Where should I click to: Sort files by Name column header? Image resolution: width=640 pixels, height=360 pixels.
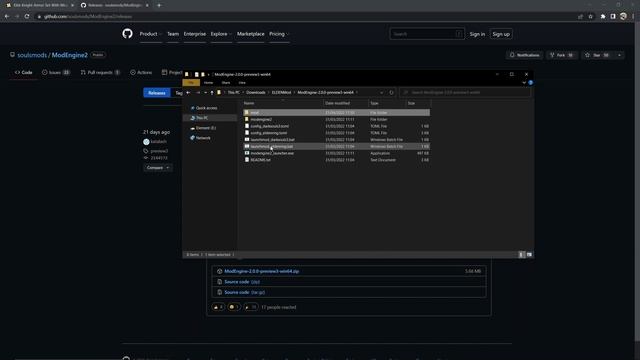[x=249, y=103]
